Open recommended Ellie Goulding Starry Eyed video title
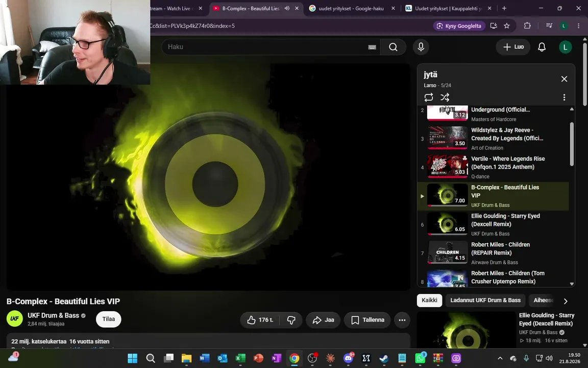Viewport: 588px width, 368px height. (546, 319)
